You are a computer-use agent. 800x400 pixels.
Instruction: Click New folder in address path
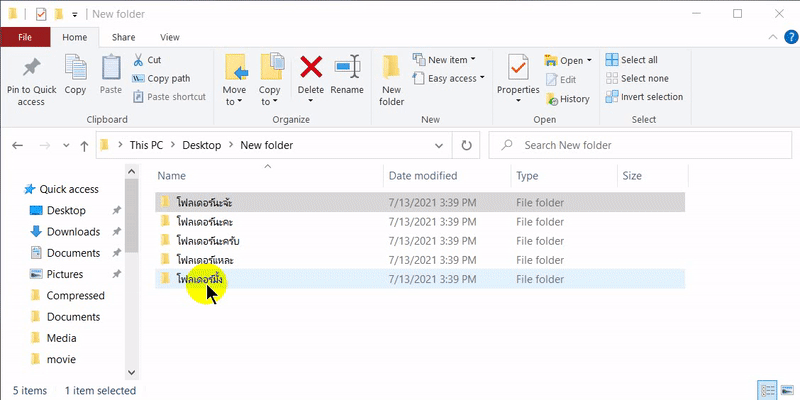coord(267,145)
